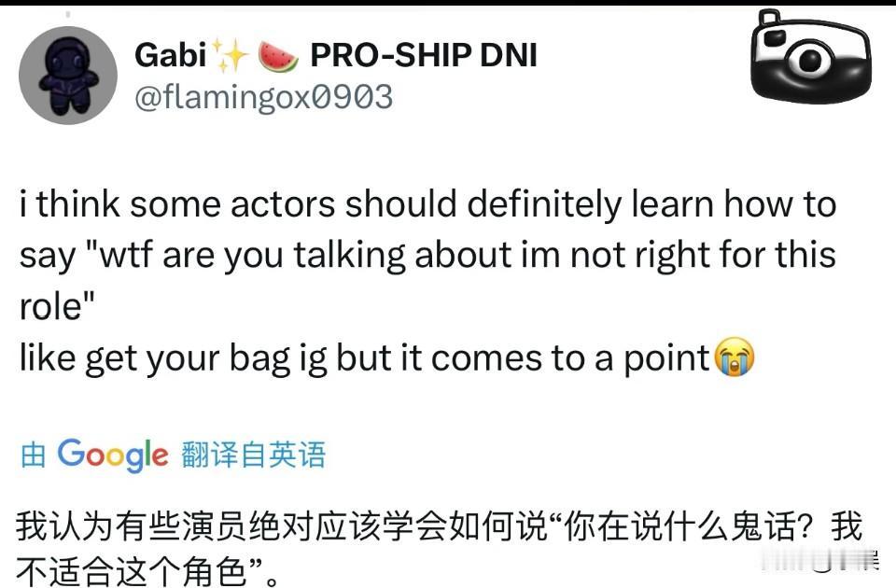Open Gabi's round profile avatar
896x588 pixels.
(68, 75)
